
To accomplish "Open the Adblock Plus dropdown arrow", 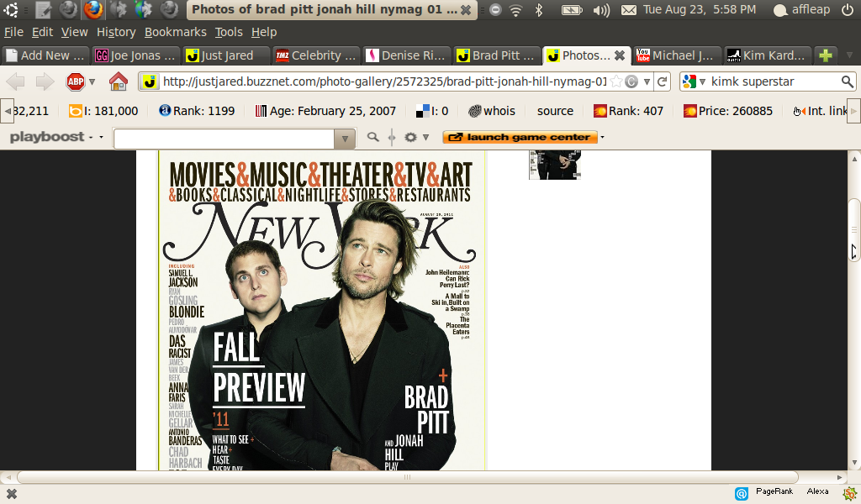I will pyautogui.click(x=92, y=81).
